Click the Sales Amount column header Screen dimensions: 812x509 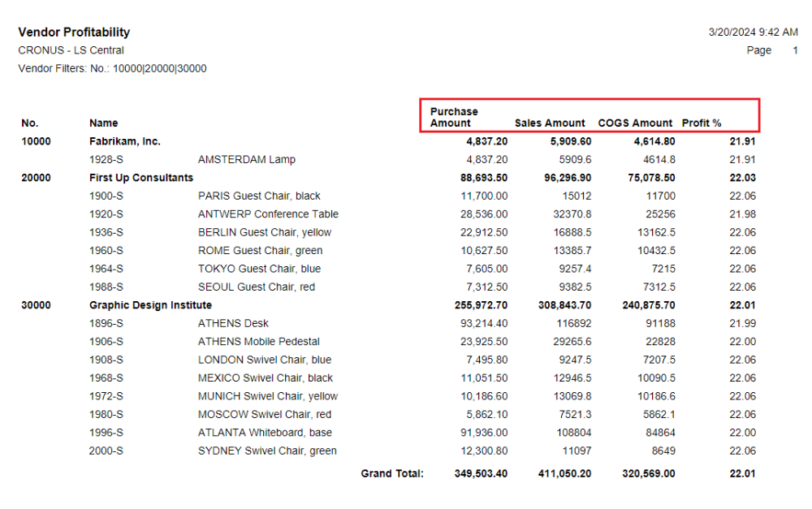point(550,123)
